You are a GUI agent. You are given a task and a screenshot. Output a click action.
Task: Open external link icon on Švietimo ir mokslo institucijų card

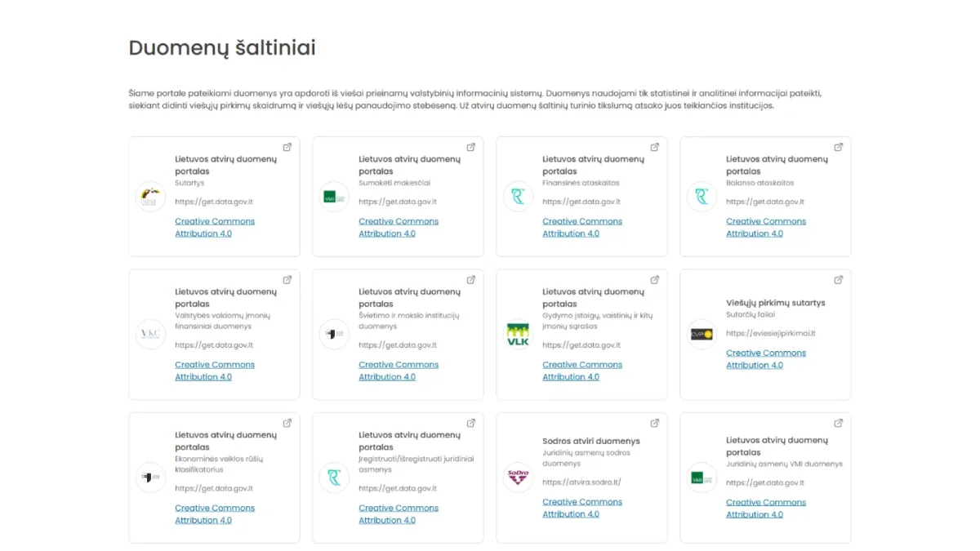point(471,280)
